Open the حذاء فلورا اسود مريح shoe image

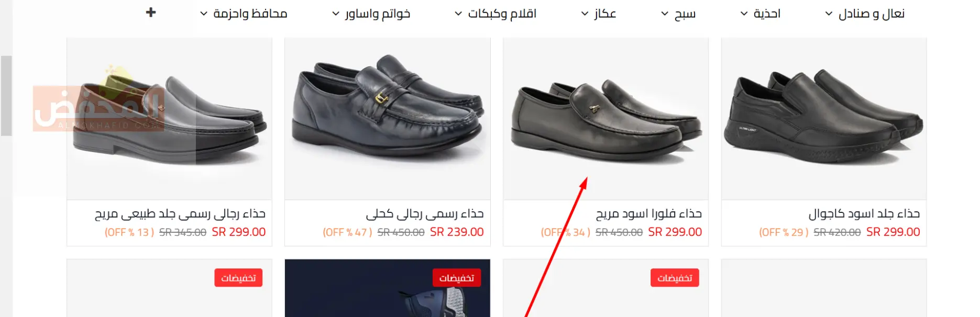[x=605, y=119]
